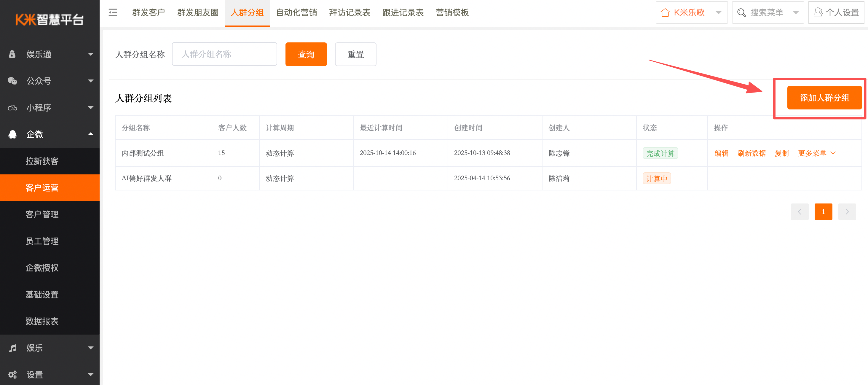
Task: Click the user icon in 个人设置
Action: point(818,12)
